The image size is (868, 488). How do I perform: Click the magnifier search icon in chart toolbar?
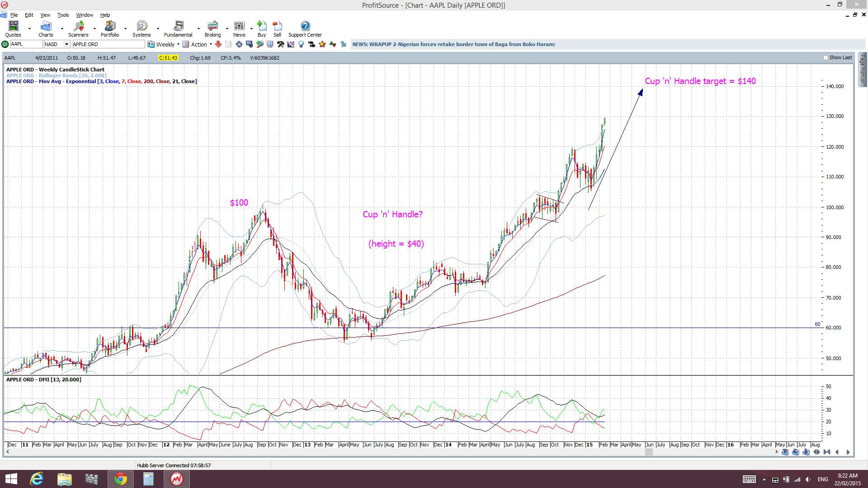tap(259, 44)
